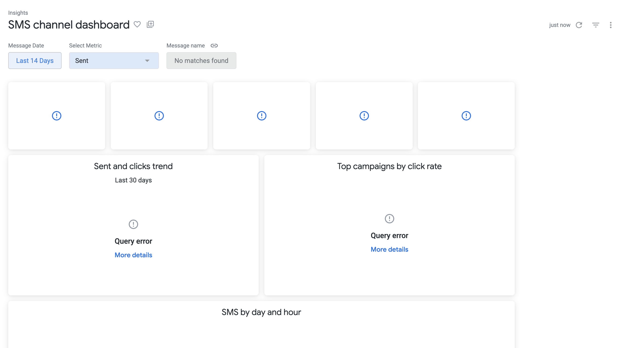Viewport: 644px width, 348px height.
Task: Click the Sent and clicks trend heading
Action: pos(133,166)
